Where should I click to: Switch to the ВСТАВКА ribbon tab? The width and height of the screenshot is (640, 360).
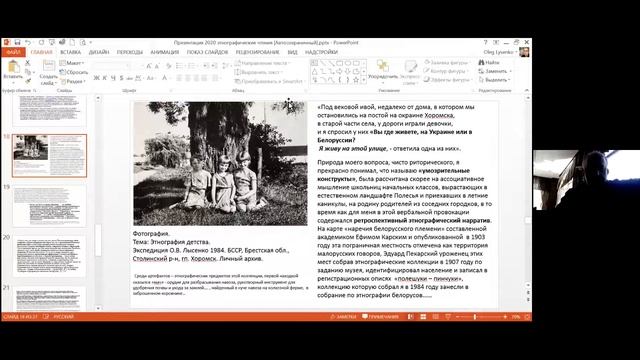coord(71,52)
